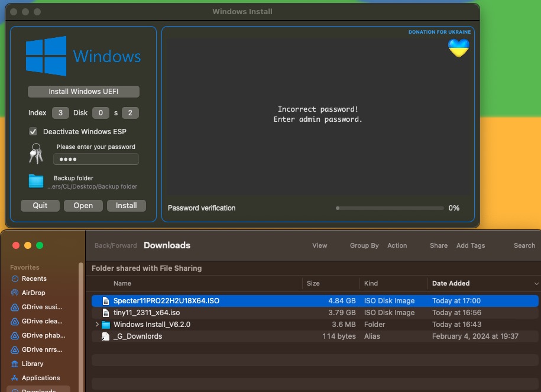Click the blue Backup folder icon

coord(36,181)
